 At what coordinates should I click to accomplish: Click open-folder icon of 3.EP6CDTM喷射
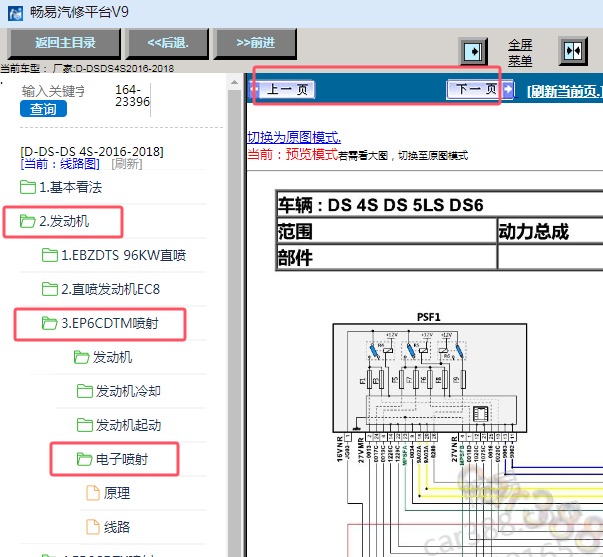point(50,323)
